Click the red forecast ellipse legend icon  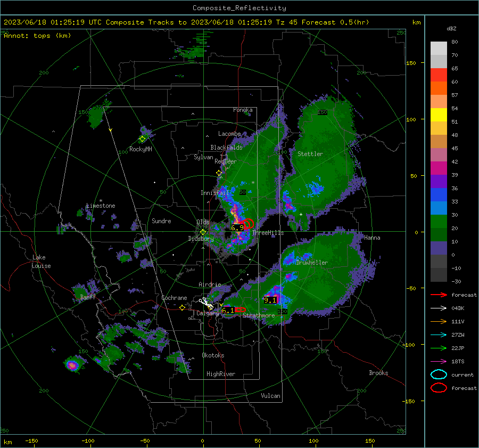point(439,388)
